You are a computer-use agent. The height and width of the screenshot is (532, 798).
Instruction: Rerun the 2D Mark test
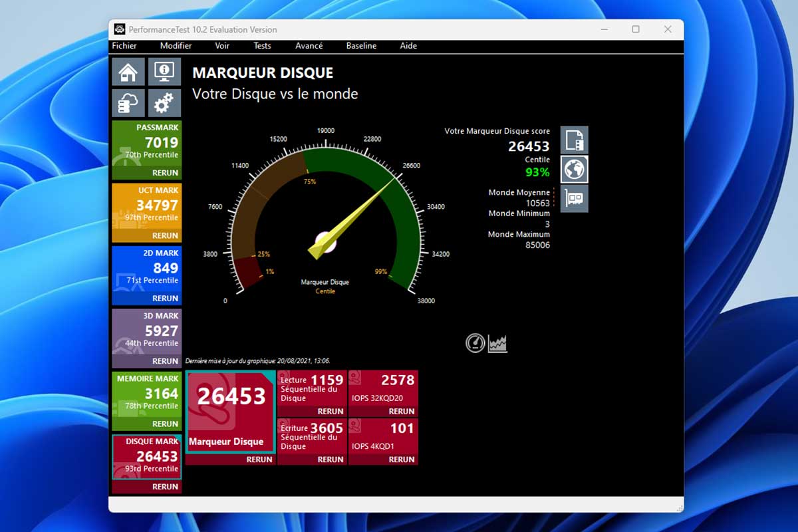tap(165, 299)
